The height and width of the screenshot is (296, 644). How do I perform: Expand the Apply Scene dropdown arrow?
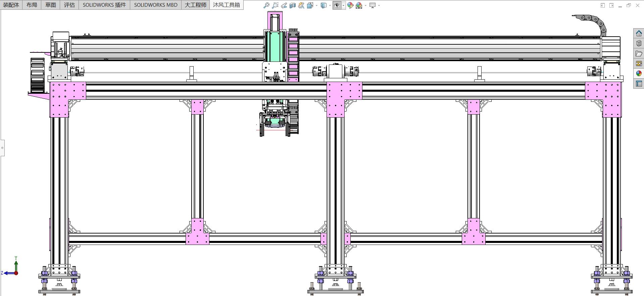tap(365, 5)
